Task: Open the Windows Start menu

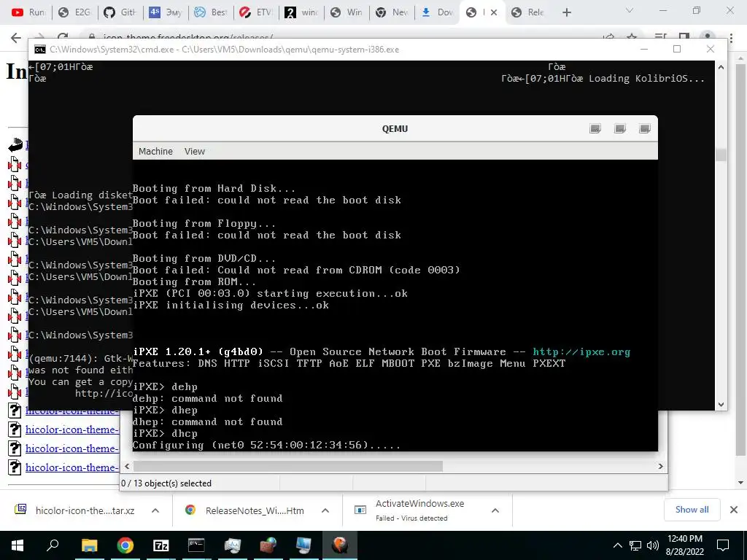Action: [x=18, y=545]
